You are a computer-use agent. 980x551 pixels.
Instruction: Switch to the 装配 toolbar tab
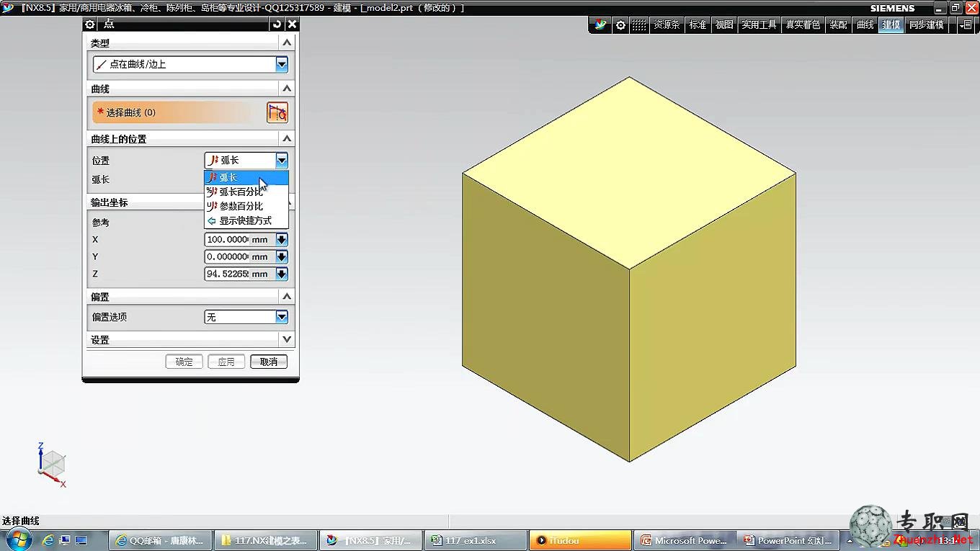838,25
